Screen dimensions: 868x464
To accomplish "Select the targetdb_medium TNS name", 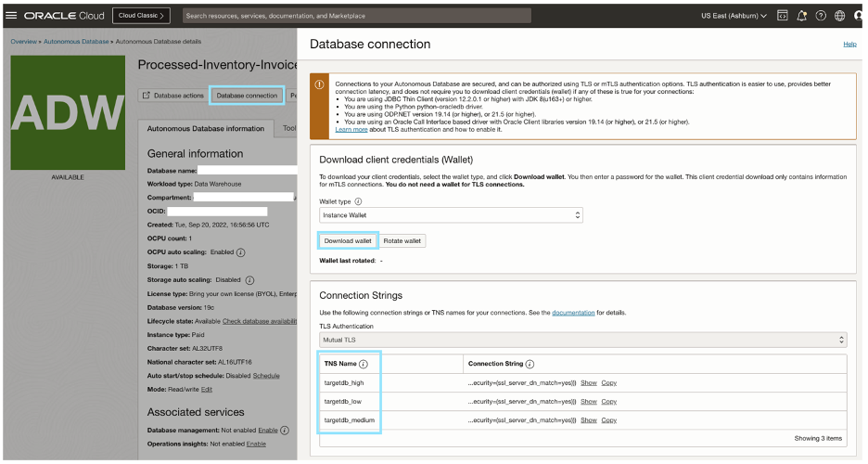I will [350, 420].
